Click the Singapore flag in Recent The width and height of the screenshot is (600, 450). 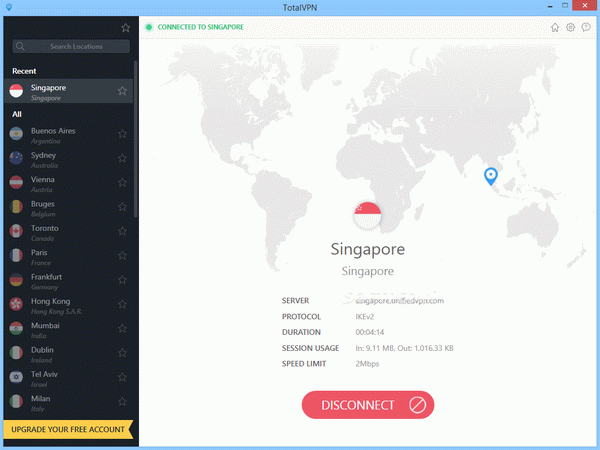click(16, 91)
